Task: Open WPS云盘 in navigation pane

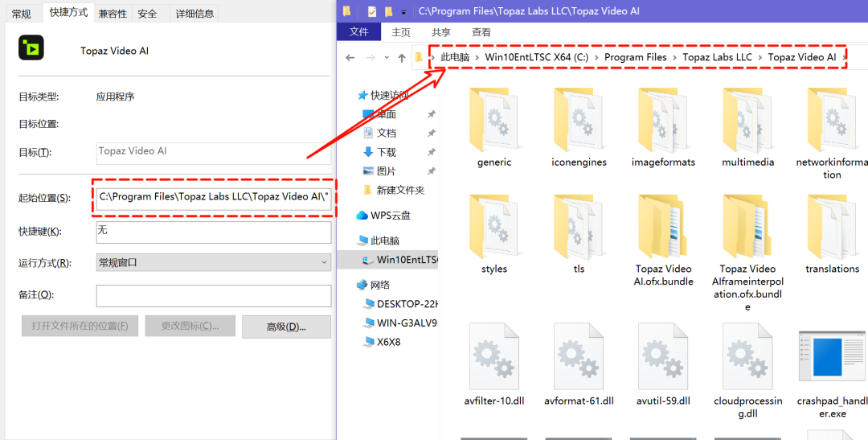Action: 383,215
